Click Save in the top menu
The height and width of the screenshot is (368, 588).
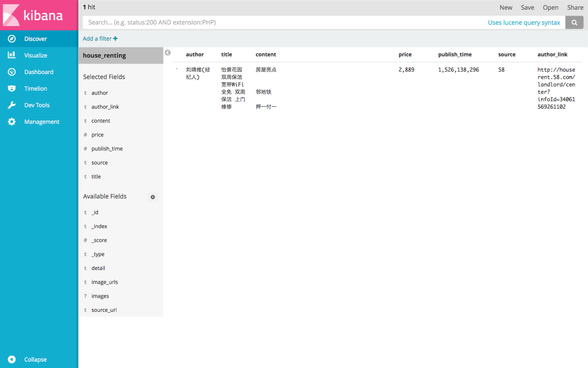527,7
